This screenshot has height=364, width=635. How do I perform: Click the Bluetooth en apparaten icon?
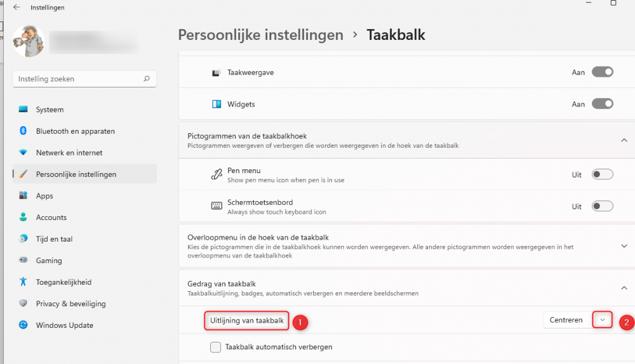(x=23, y=131)
